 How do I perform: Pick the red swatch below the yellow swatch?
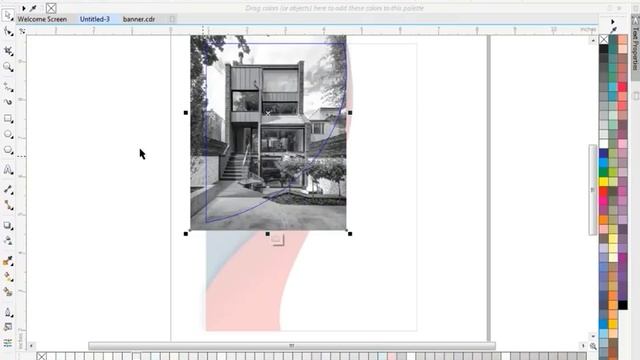[x=604, y=191]
